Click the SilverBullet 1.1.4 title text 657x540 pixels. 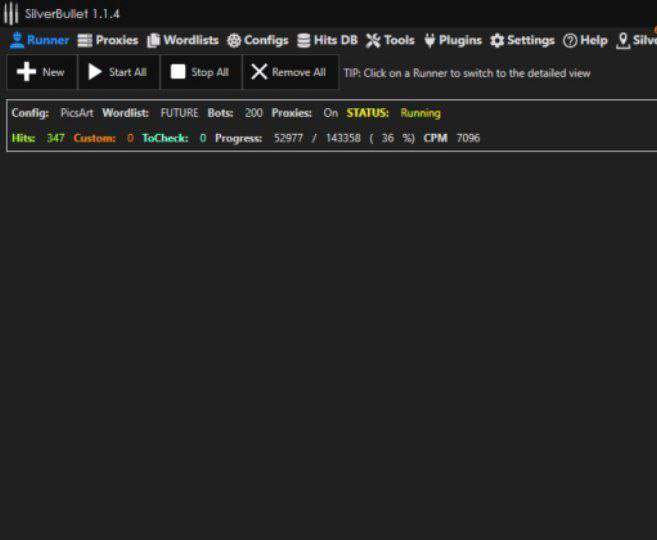point(72,14)
